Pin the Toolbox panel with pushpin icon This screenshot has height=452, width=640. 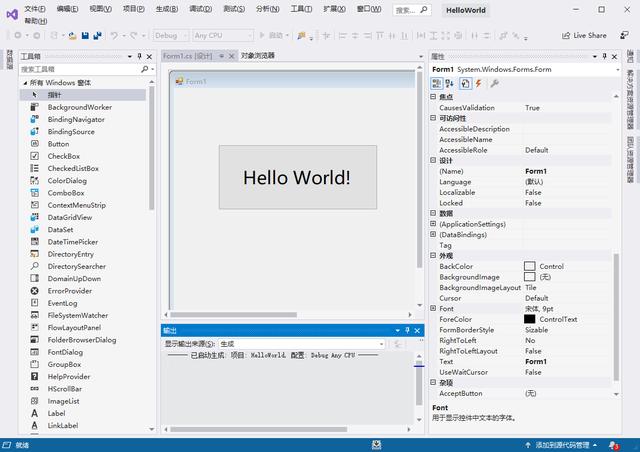point(139,57)
